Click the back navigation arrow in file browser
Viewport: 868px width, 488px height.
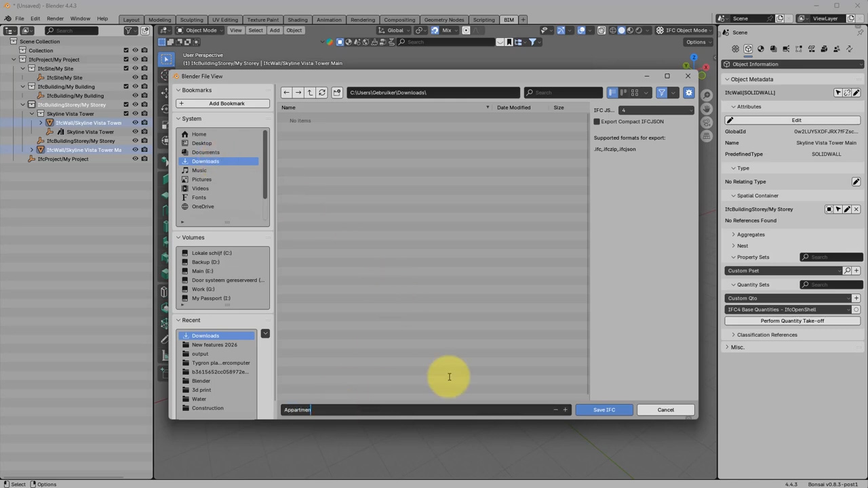[x=286, y=93]
